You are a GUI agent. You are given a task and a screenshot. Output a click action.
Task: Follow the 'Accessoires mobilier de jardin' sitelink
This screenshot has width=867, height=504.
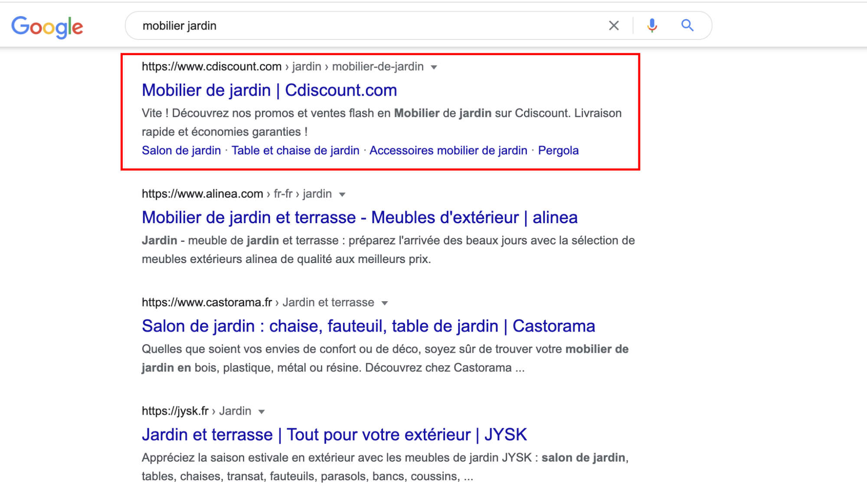coord(448,150)
